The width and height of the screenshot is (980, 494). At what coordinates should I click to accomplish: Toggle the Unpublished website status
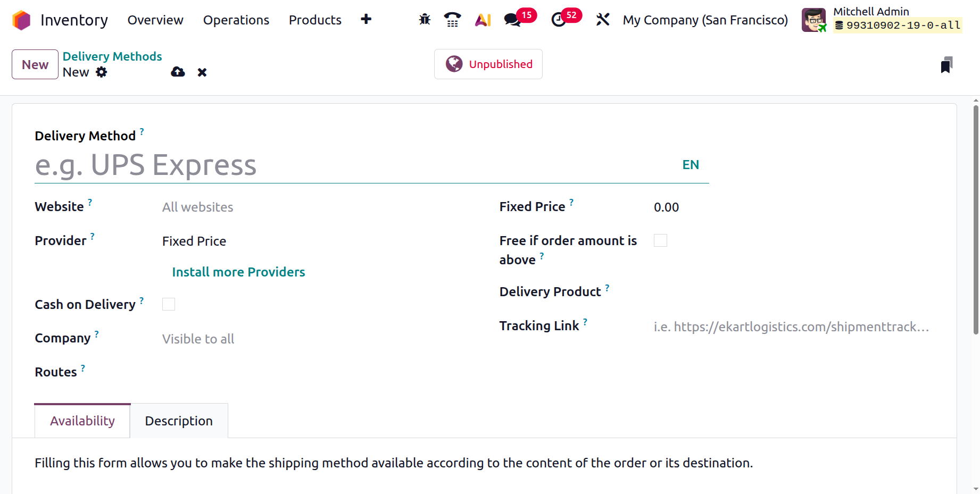click(488, 64)
